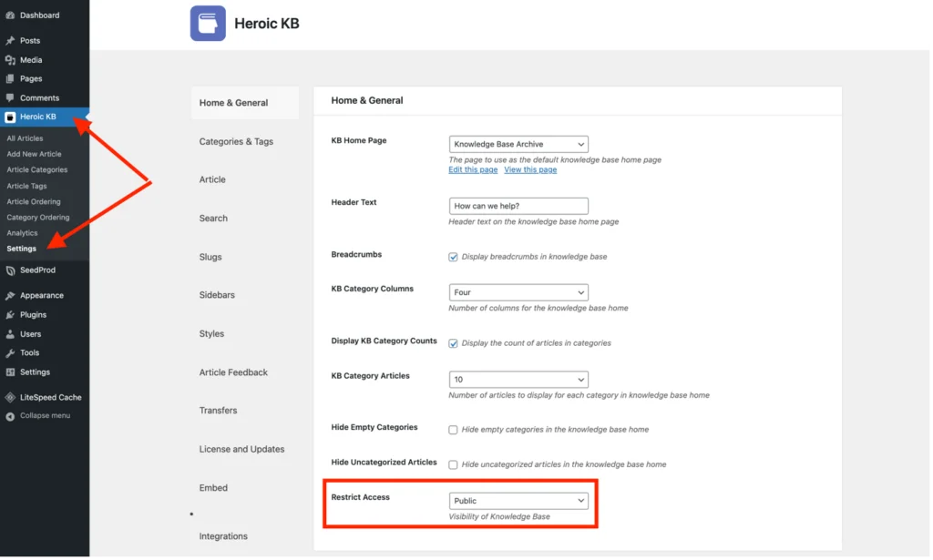Open the KB Category Articles dropdown
The height and width of the screenshot is (560, 933).
click(x=519, y=380)
